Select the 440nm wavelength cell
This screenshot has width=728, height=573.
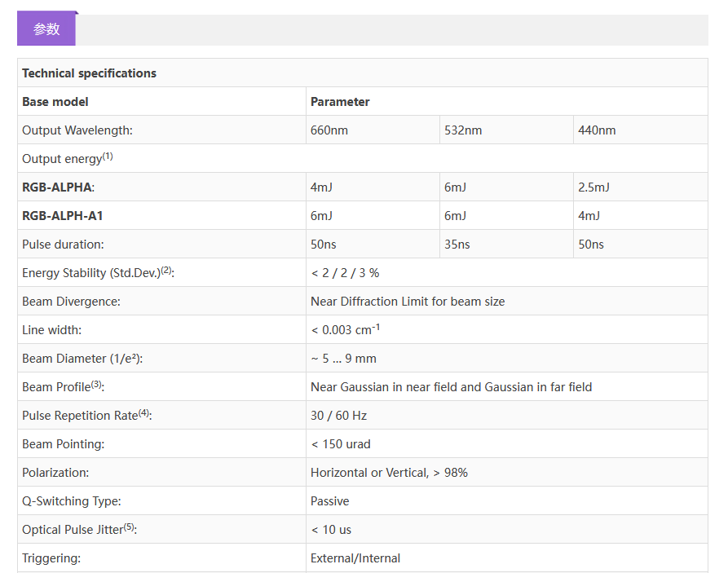click(597, 130)
